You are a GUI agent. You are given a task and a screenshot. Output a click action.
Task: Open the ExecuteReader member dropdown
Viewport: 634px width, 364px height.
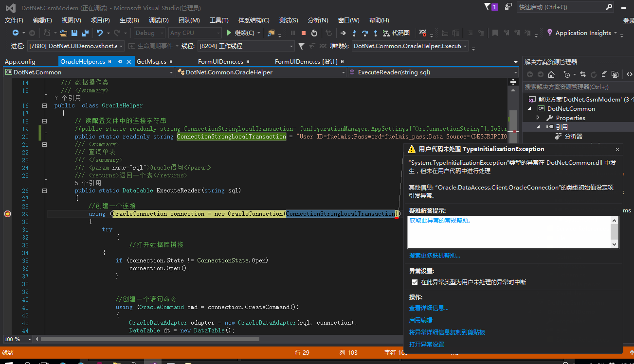click(433, 72)
